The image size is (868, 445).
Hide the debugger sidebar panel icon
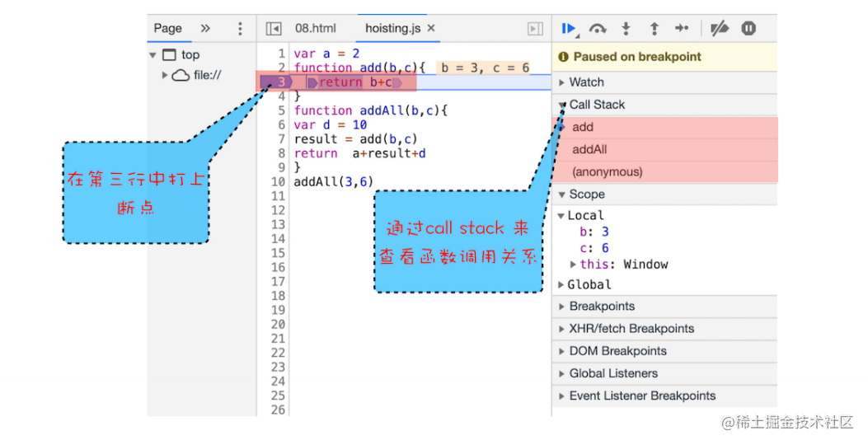click(x=536, y=29)
